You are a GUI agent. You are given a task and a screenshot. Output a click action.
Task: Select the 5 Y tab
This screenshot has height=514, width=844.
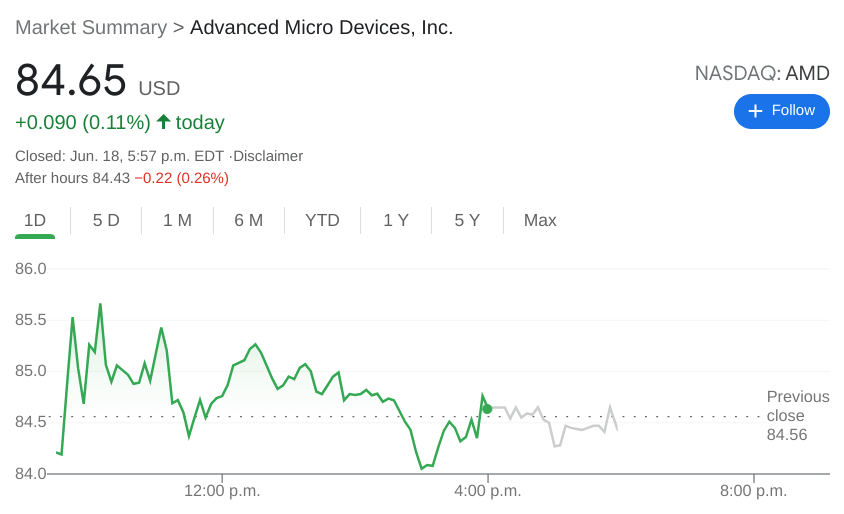coord(467,220)
